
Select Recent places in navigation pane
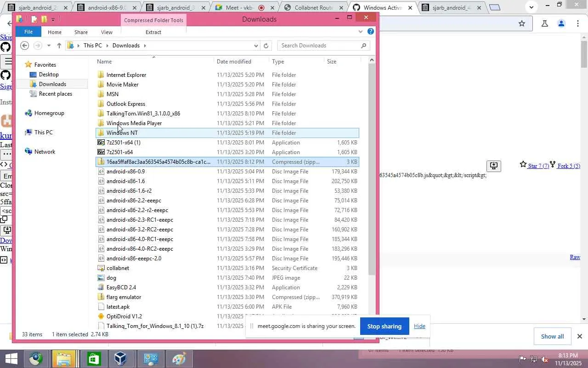[55, 94]
